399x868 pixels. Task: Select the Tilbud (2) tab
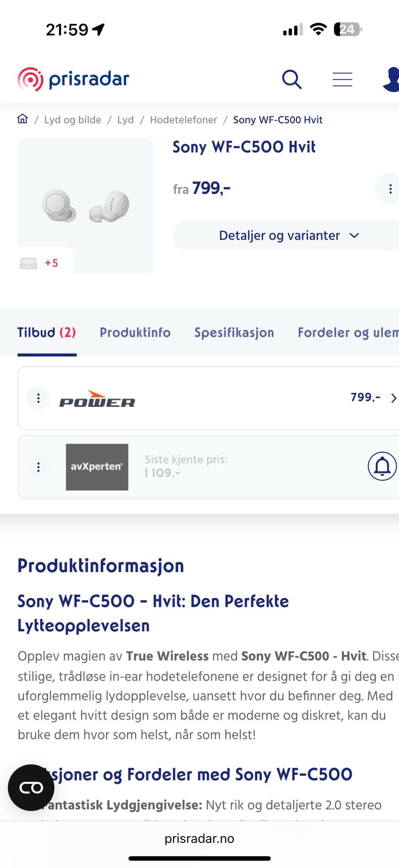point(47,332)
